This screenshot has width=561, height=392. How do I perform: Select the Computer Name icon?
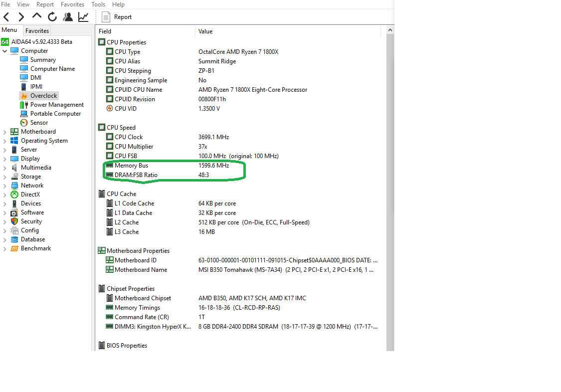coord(24,69)
